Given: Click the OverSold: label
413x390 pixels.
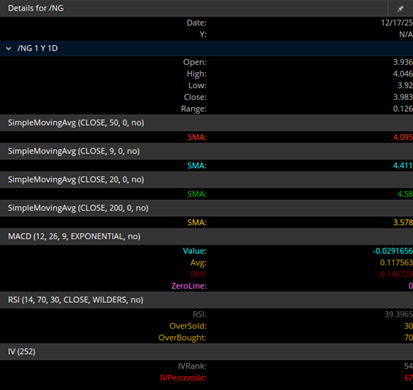Looking at the screenshot, I should click(x=188, y=326).
